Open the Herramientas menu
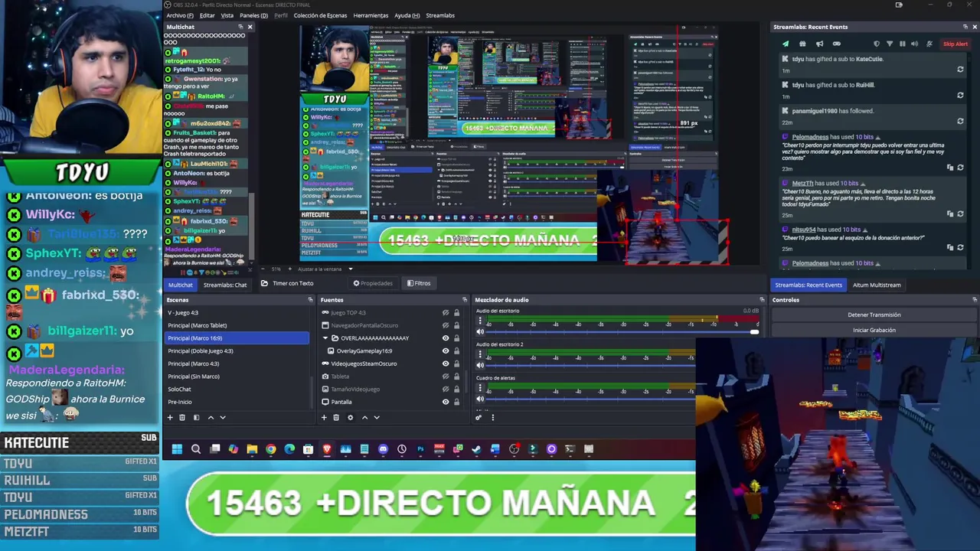The width and height of the screenshot is (980, 551). click(x=371, y=15)
